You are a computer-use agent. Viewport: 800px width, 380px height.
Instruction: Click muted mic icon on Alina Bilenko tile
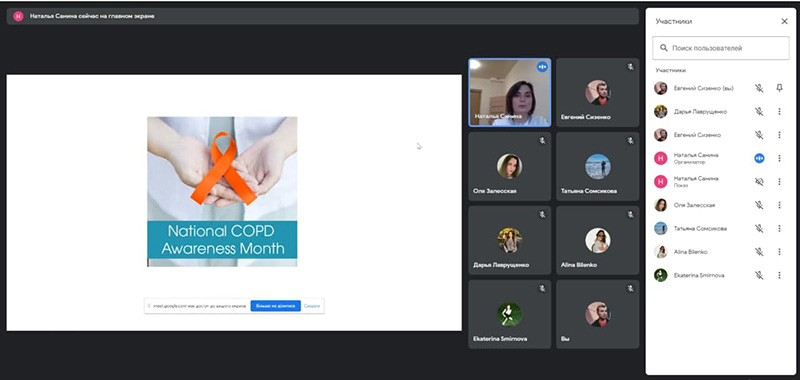[630, 215]
